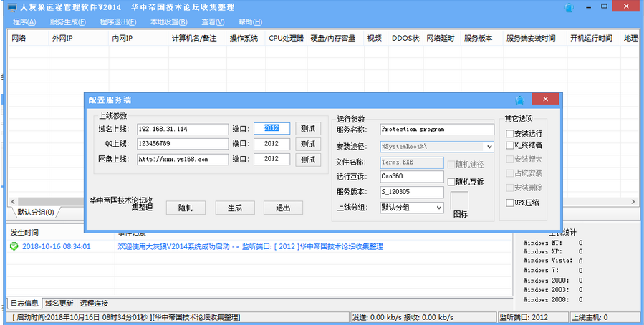Click the 服务端安装时间 column header
Screen dimensions: 644x325
(534, 38)
